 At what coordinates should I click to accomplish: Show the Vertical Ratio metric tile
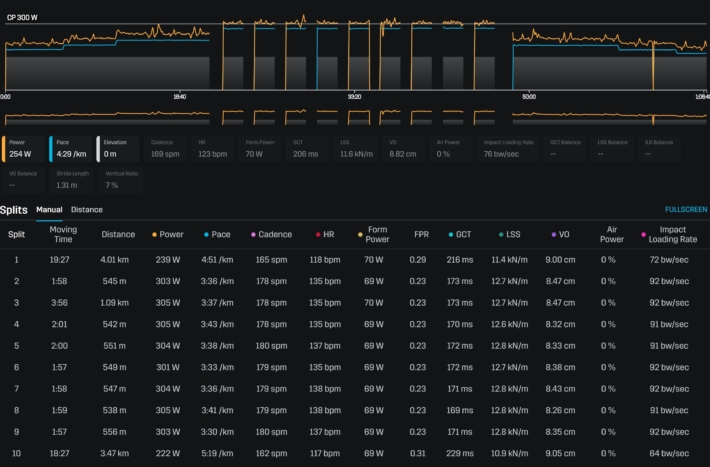pos(120,179)
